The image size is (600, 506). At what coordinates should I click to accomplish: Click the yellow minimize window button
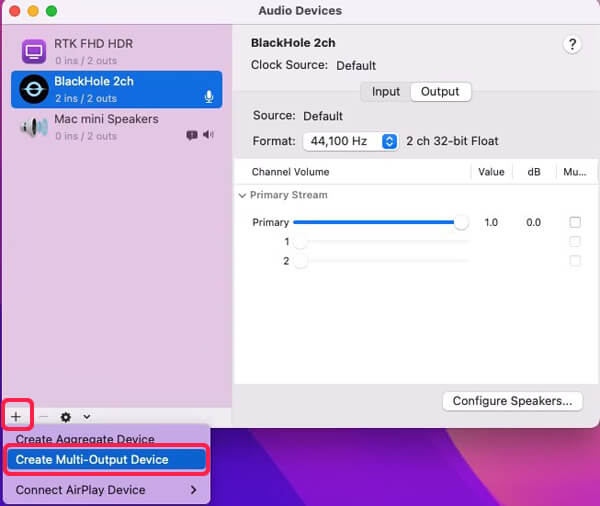click(x=33, y=11)
